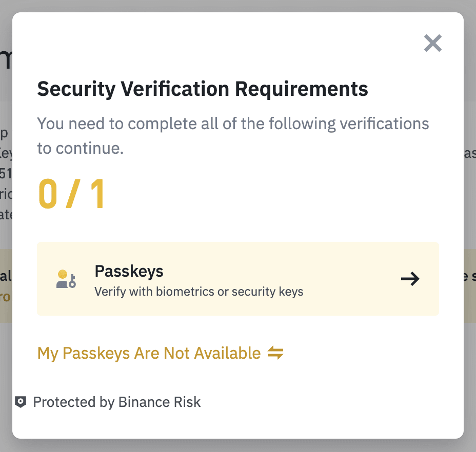The width and height of the screenshot is (476, 452).
Task: Click the swap arrows icon beside passkeys link
Action: tap(275, 353)
